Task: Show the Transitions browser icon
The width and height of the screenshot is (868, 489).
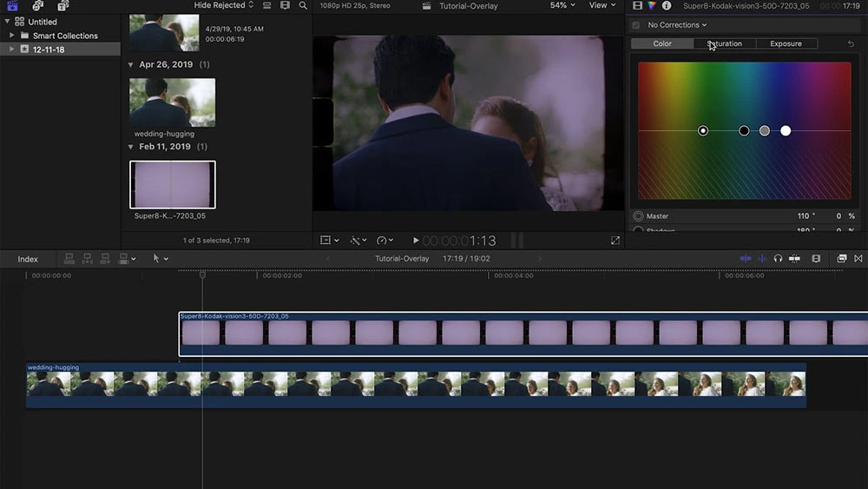Action: [858, 259]
